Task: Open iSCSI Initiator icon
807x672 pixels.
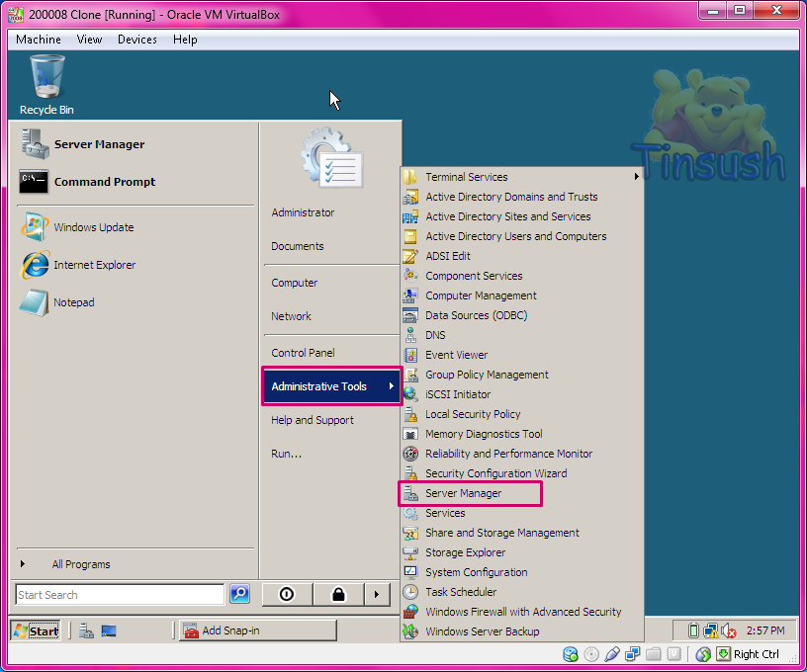Action: (x=410, y=394)
